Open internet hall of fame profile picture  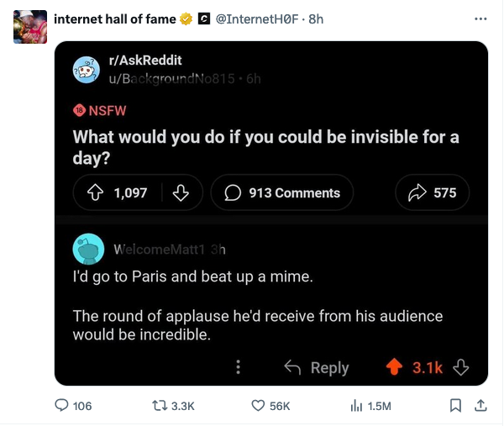coord(29,25)
